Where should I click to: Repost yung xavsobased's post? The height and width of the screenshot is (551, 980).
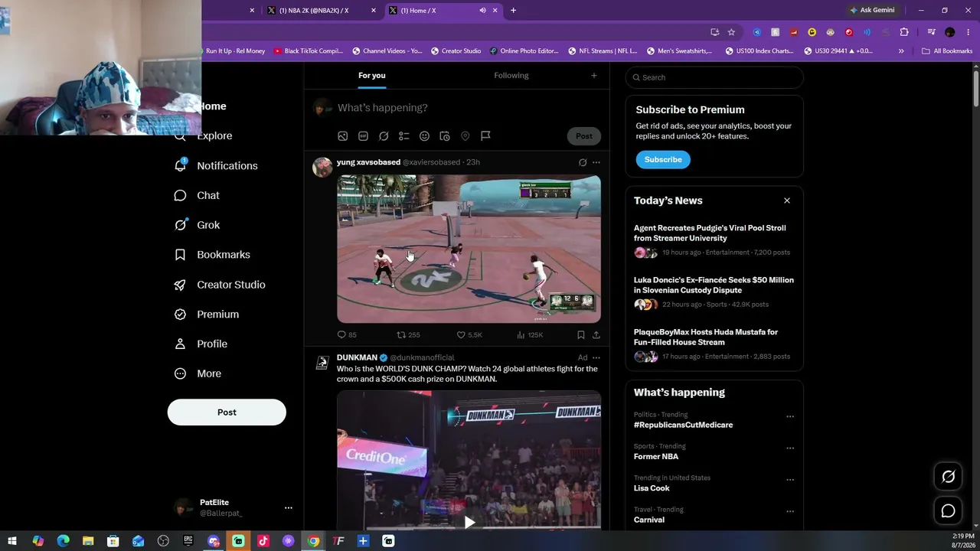tap(408, 335)
